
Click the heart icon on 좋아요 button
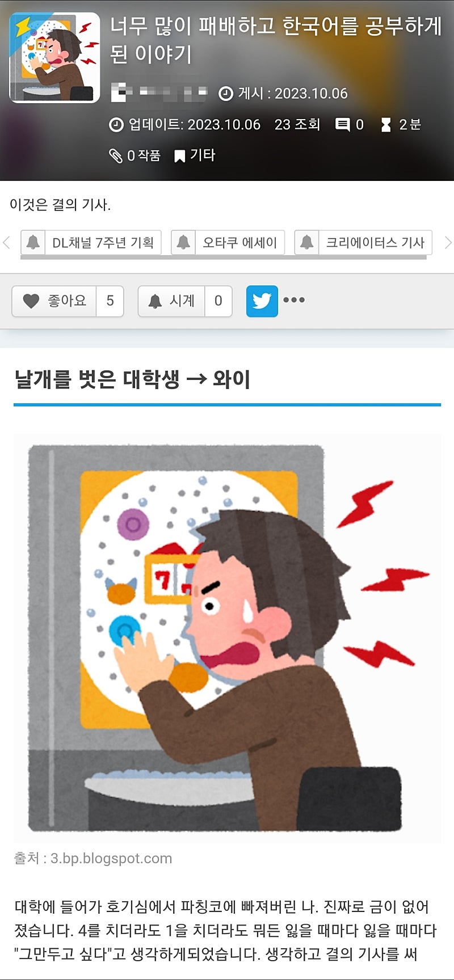click(31, 301)
